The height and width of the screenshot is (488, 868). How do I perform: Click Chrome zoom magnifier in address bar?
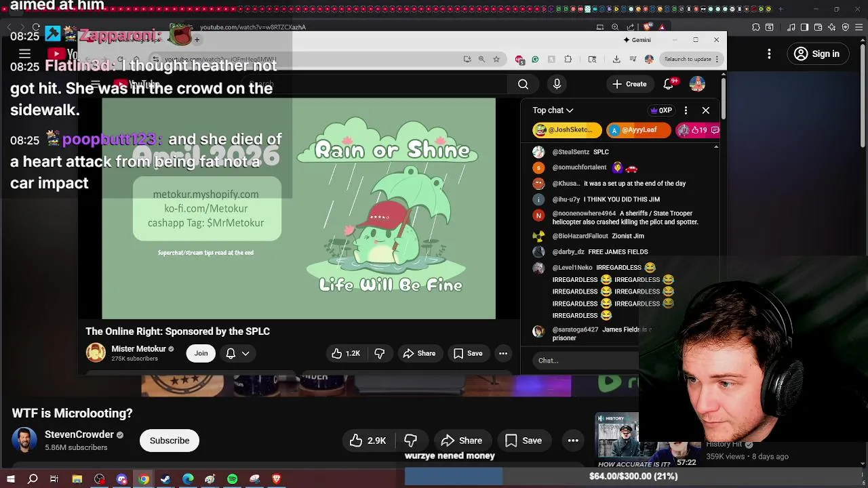coord(481,59)
